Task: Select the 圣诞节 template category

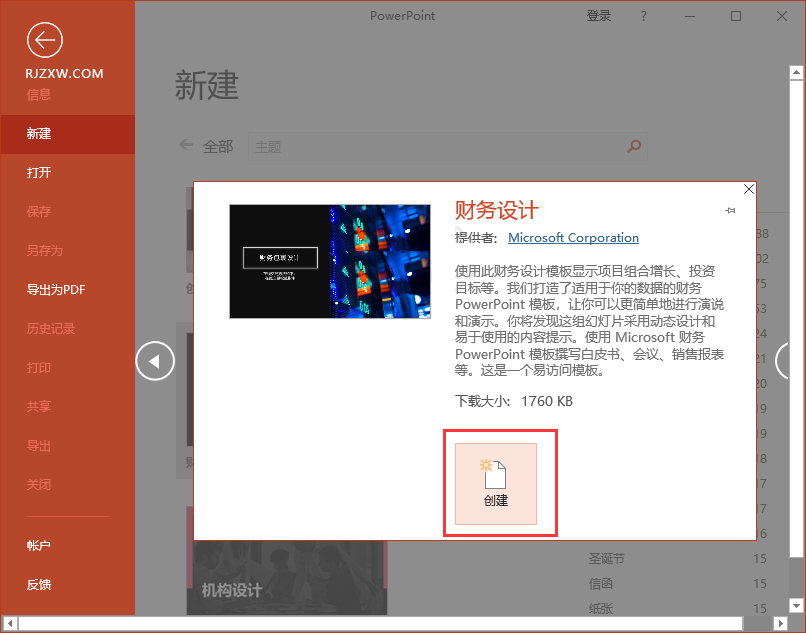Action: pyautogui.click(x=607, y=558)
